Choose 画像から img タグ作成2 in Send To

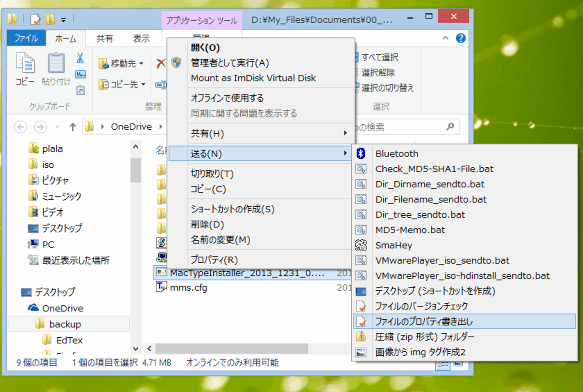(x=465, y=352)
